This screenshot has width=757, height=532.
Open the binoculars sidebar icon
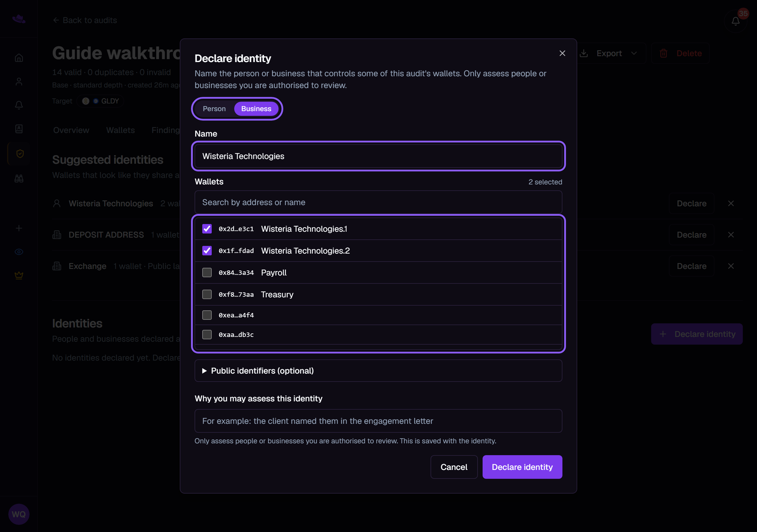(19, 179)
